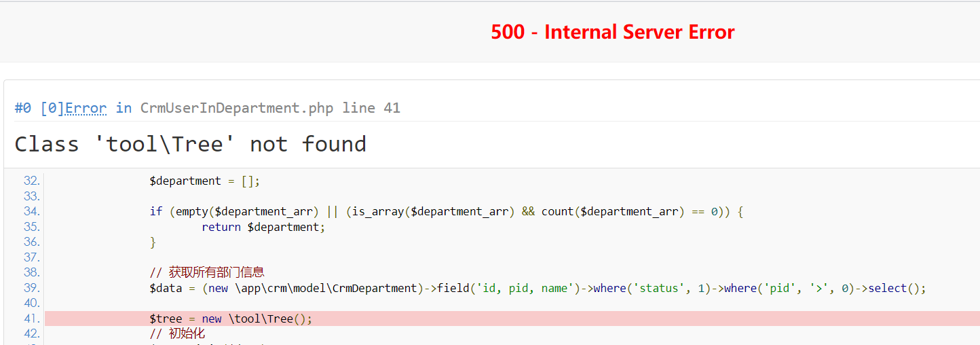Click the "#0" trace index
Image resolution: width=980 pixels, height=345 pixels.
pyautogui.click(x=23, y=108)
